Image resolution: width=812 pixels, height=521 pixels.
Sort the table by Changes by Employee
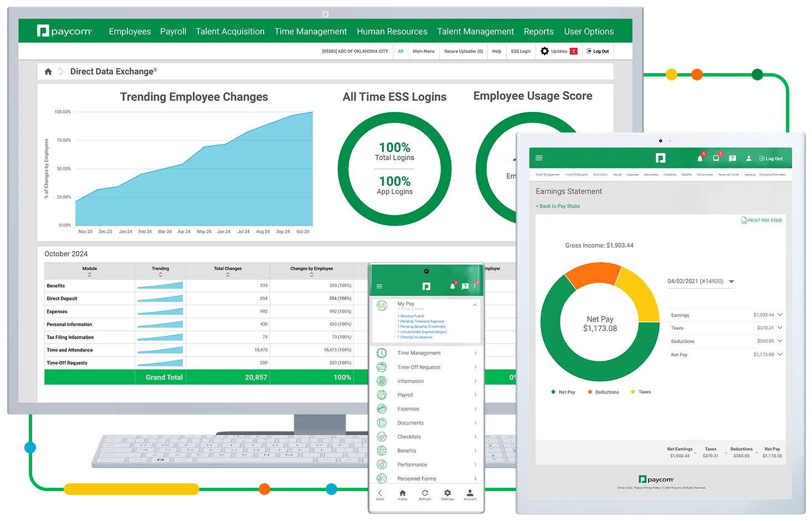click(x=311, y=271)
